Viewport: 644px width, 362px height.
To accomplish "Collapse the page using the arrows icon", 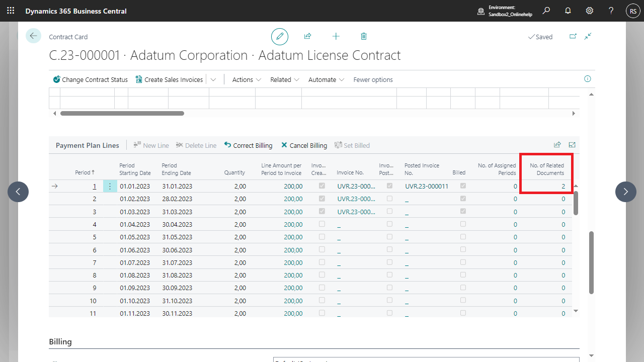I will [588, 36].
